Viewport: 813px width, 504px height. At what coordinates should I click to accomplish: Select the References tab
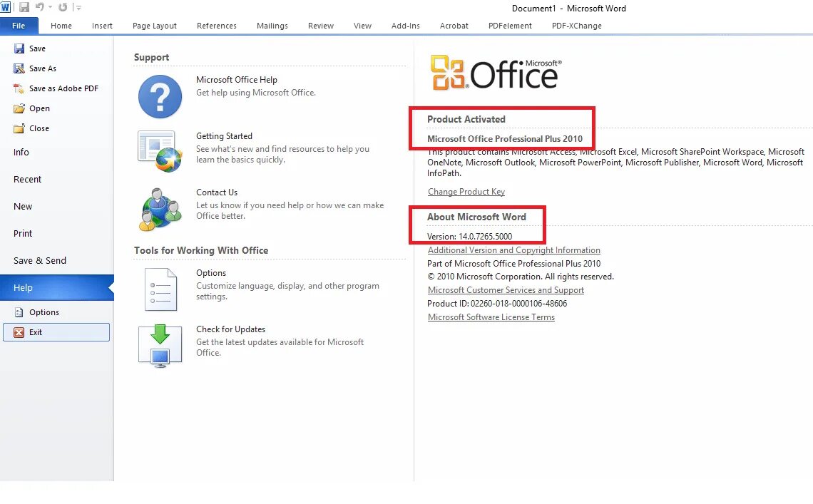(217, 26)
